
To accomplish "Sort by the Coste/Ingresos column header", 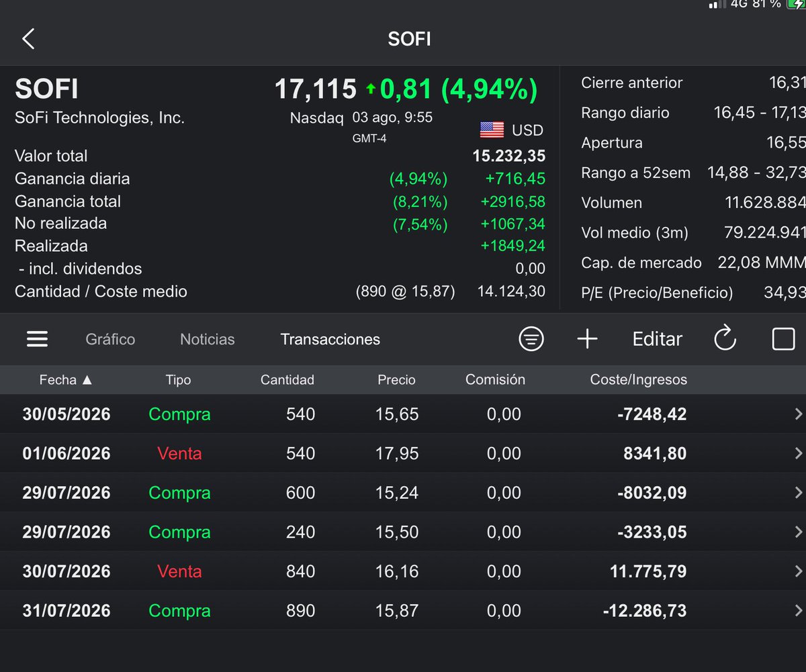I will (639, 380).
